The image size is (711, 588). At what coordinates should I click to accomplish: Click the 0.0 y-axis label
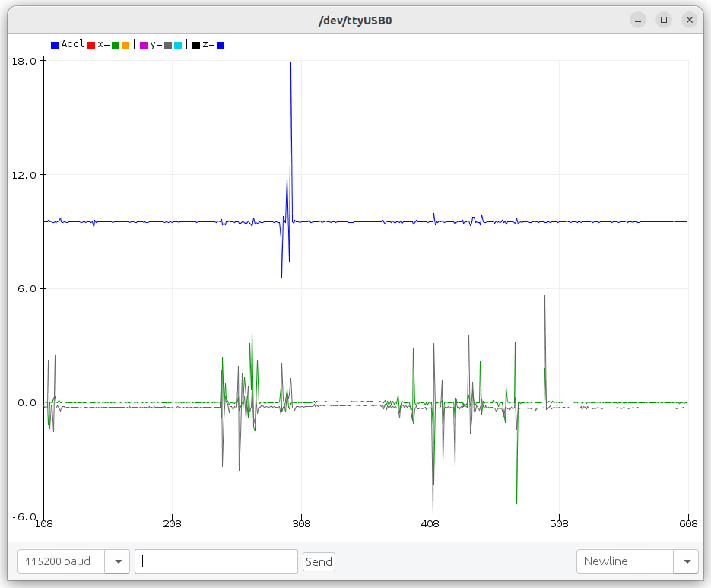pos(27,403)
